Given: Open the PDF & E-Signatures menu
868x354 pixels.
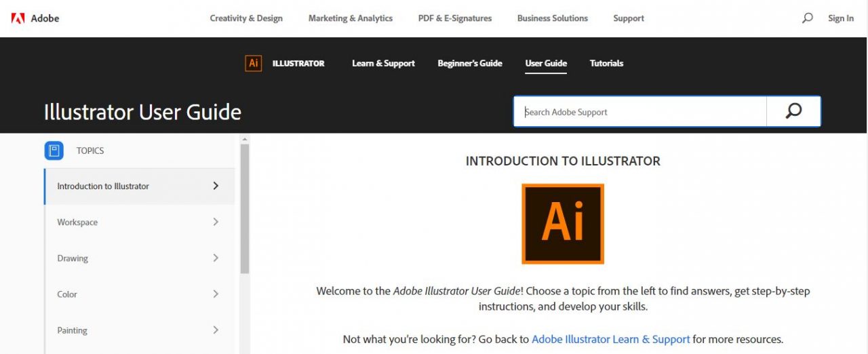Looking at the screenshot, I should click(x=455, y=18).
